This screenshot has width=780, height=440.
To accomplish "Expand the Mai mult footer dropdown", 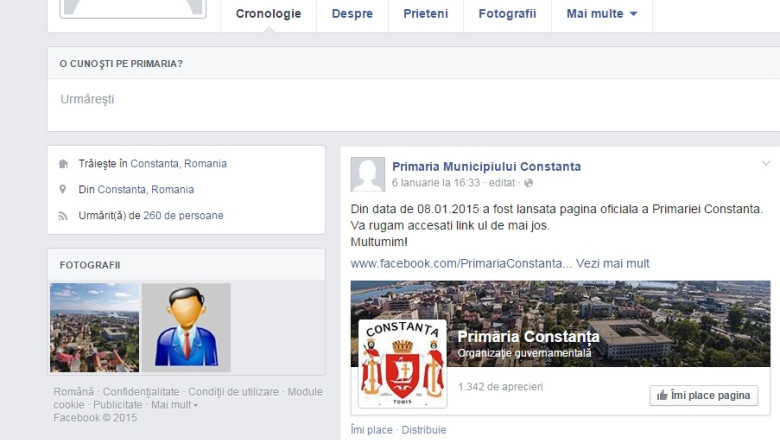I will click(x=174, y=405).
